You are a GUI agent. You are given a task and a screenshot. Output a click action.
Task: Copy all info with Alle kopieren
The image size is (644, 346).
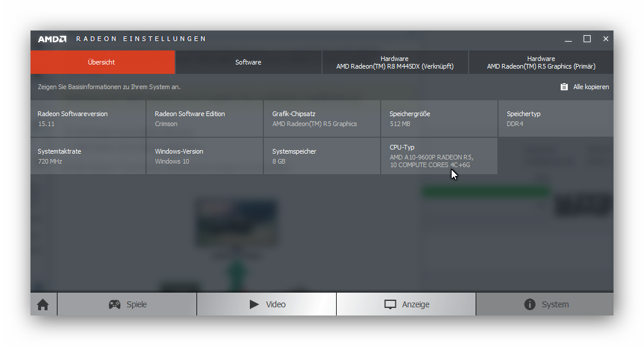(584, 87)
